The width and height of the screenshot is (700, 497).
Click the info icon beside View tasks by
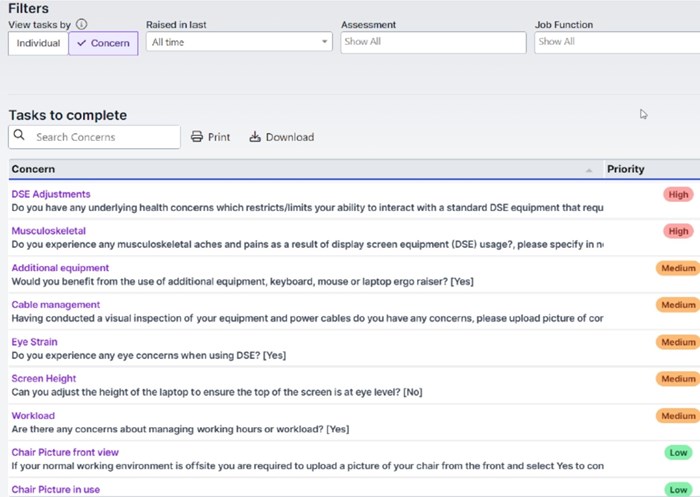click(81, 24)
